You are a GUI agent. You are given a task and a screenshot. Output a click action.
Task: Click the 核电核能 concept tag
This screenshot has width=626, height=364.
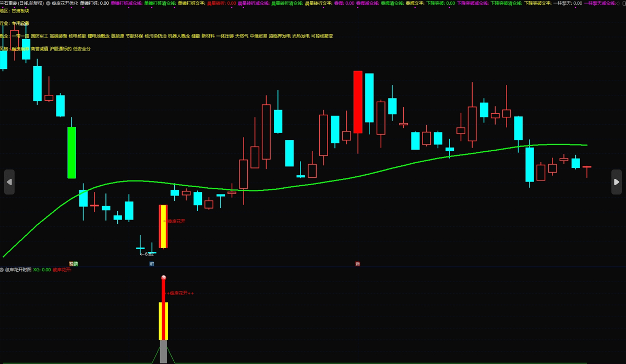coord(77,36)
